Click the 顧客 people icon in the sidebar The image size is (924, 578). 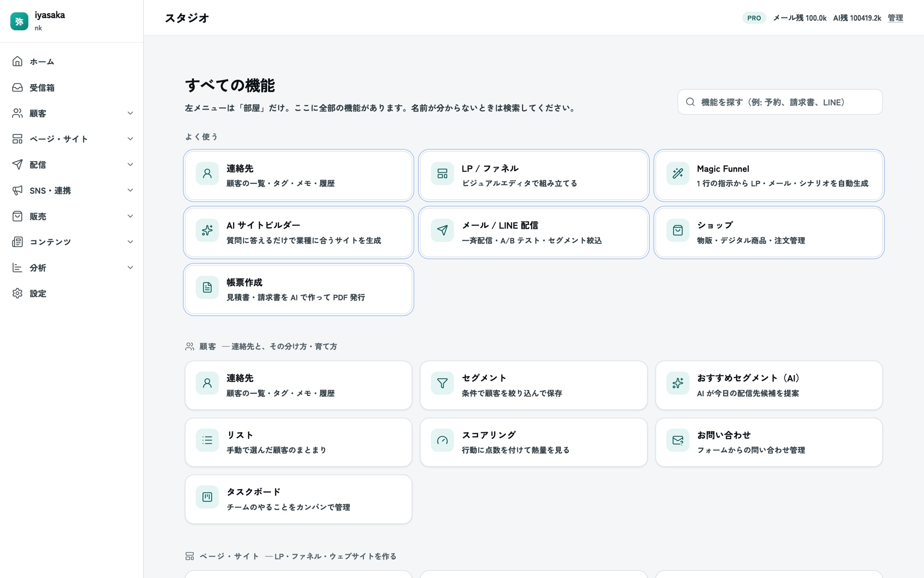click(x=17, y=113)
